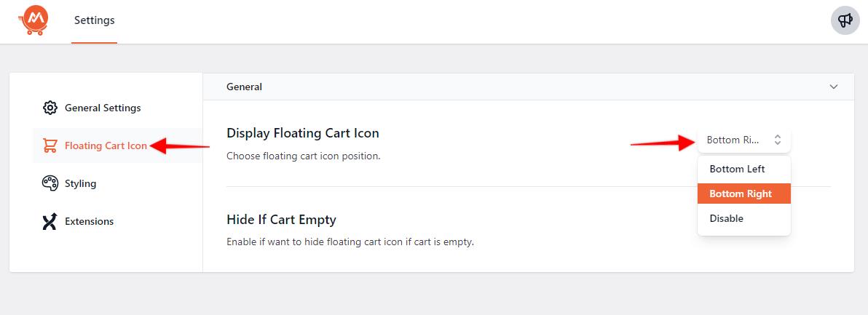
Task: Click the Display Floating Cart Icon heading
Action: click(302, 133)
